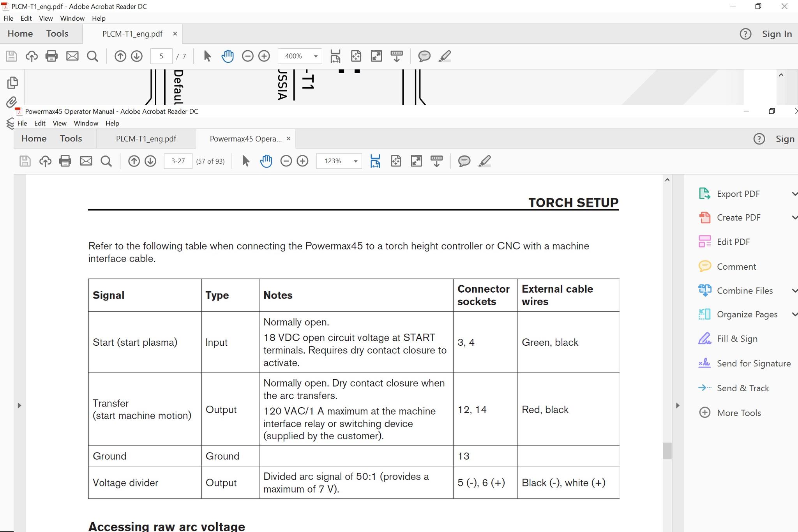
Task: Open the Attachments paperclip panel
Action: tap(12, 103)
